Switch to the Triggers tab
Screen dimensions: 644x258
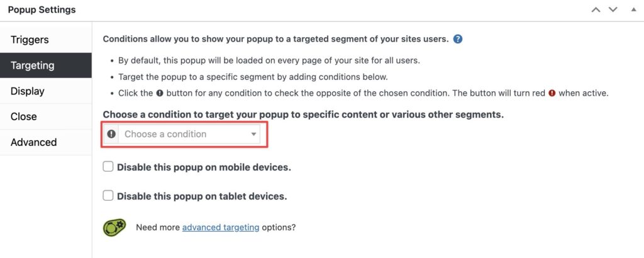pos(46,40)
